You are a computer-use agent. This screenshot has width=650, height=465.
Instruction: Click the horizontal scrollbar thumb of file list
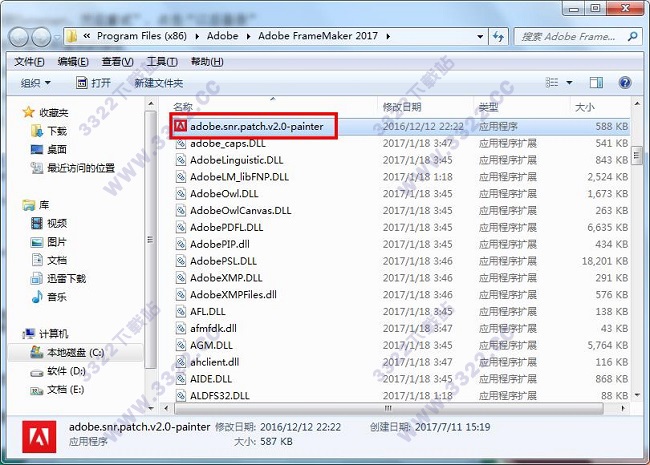(388, 408)
